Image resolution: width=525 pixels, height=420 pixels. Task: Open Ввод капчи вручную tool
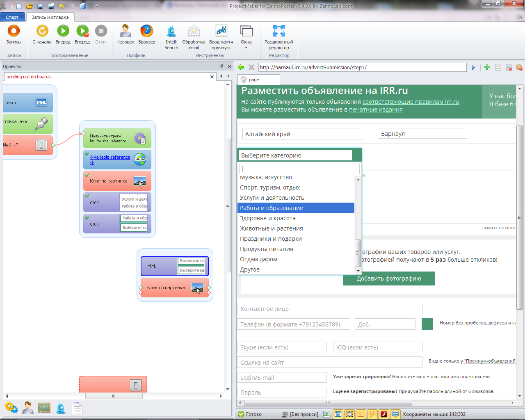point(221,36)
